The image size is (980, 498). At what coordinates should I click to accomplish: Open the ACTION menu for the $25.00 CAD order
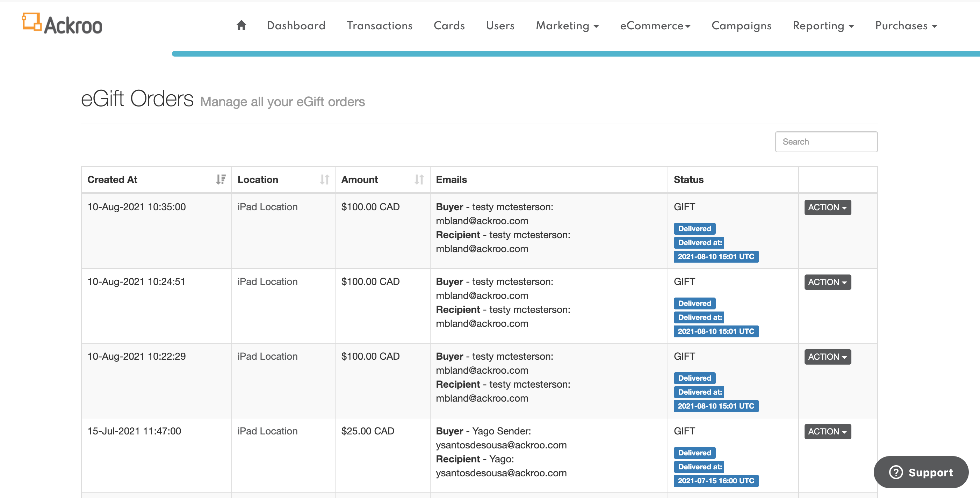tap(827, 432)
